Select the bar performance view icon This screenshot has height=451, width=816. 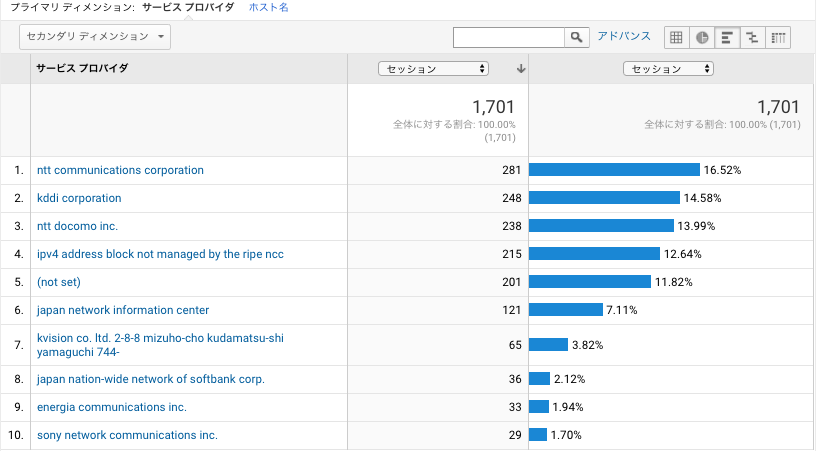click(728, 37)
